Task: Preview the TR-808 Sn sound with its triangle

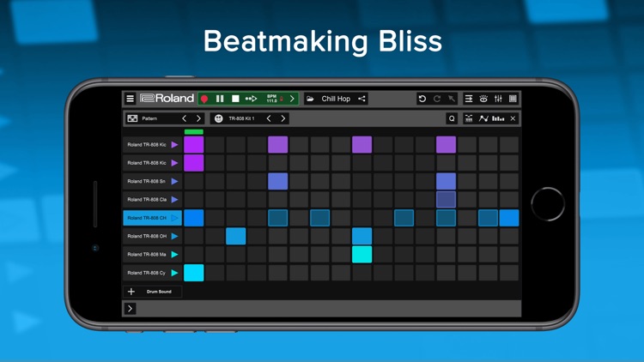Action: point(174,181)
